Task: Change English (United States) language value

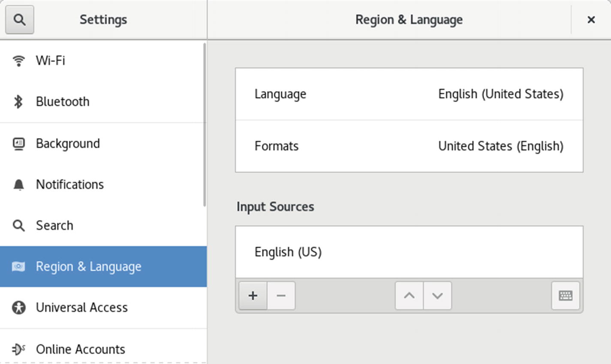Action: click(x=501, y=94)
